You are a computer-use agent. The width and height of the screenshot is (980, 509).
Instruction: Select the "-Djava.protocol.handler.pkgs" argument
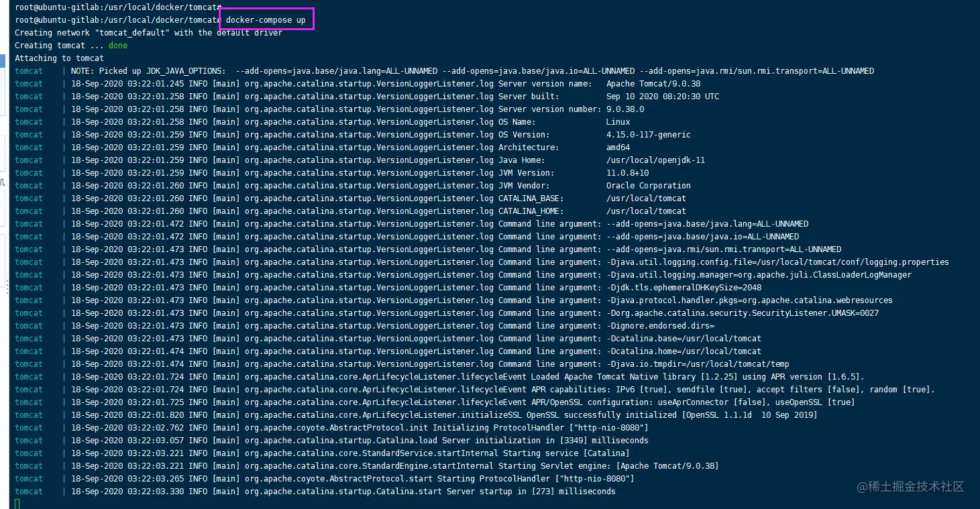tap(749, 300)
